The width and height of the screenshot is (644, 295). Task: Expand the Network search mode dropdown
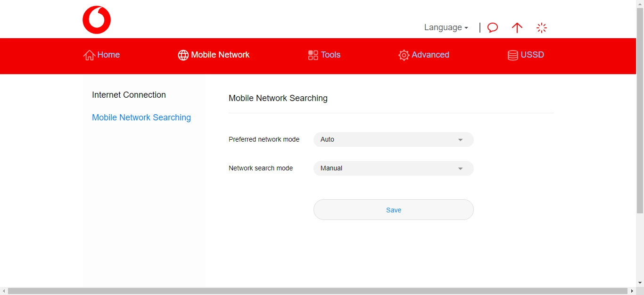pyautogui.click(x=393, y=169)
